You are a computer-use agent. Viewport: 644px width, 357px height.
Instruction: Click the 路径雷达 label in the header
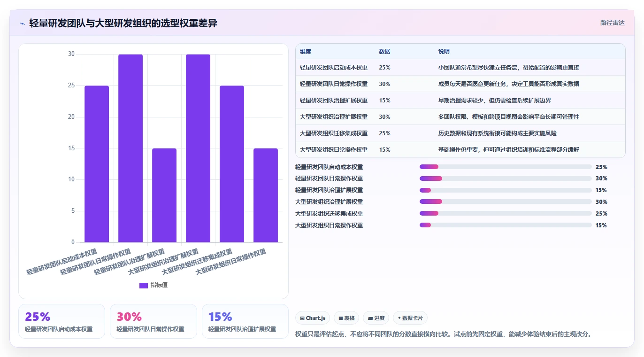pyautogui.click(x=612, y=23)
